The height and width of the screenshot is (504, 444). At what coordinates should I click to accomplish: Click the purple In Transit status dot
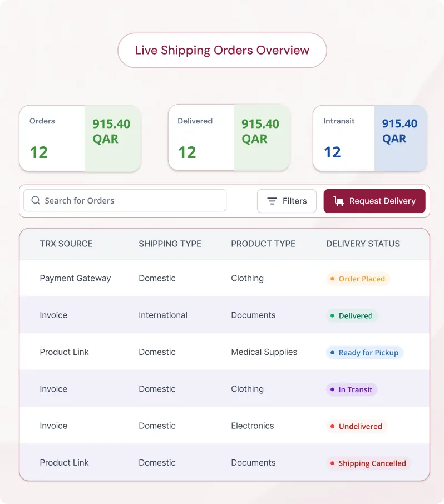tap(332, 389)
